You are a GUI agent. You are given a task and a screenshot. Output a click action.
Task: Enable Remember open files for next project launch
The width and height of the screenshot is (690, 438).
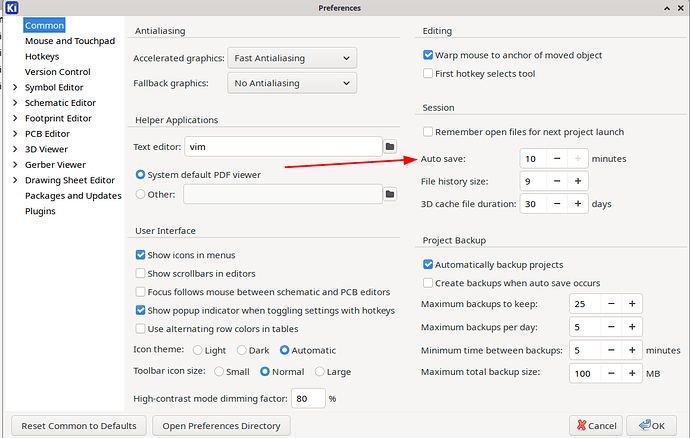(x=428, y=132)
